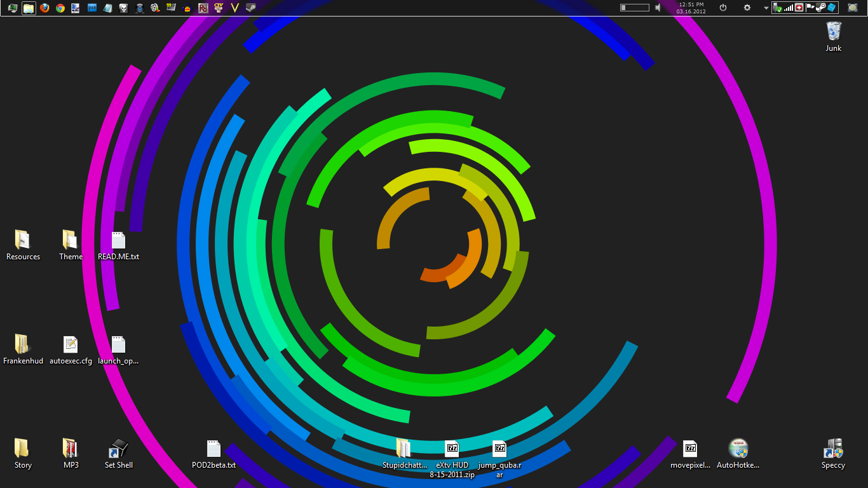Click the blue cube tray icon
Viewport: 868px width, 488px height.
(x=832, y=8)
